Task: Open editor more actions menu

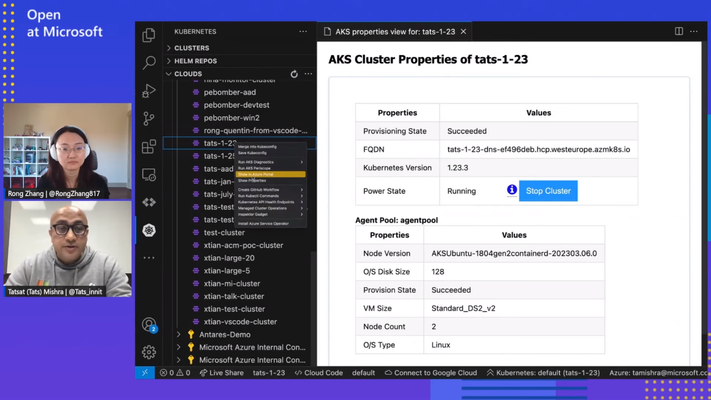Action: pyautogui.click(x=694, y=31)
